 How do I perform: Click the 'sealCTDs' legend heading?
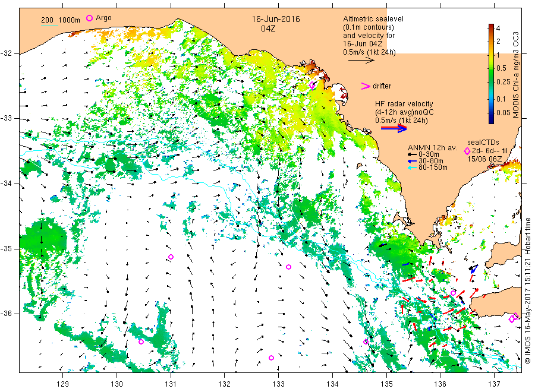tap(483, 143)
